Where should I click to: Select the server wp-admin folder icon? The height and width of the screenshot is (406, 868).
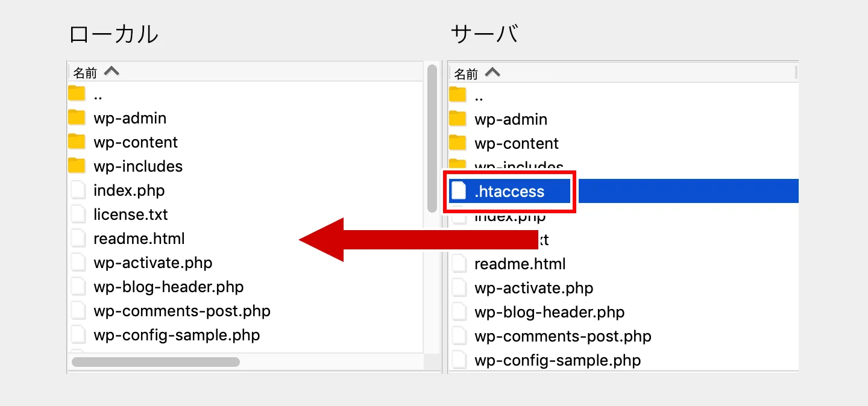tap(458, 119)
